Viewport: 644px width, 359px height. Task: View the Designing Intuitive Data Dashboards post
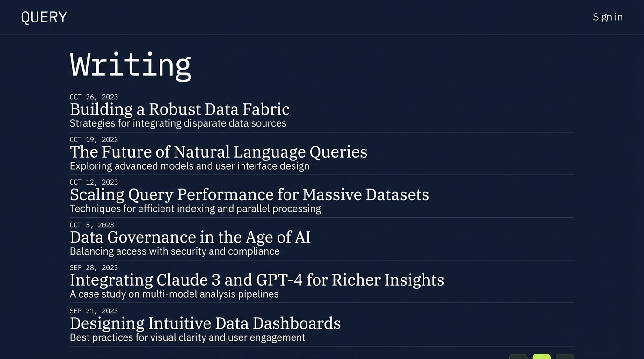205,323
